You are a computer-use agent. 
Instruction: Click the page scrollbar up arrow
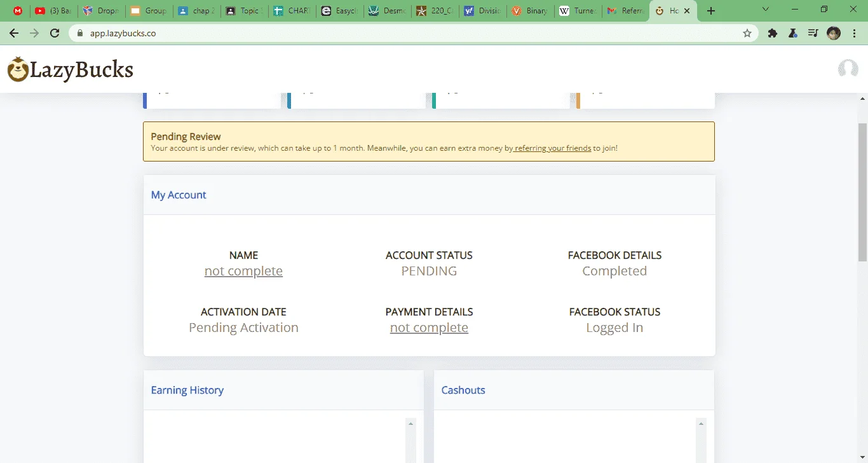point(862,99)
